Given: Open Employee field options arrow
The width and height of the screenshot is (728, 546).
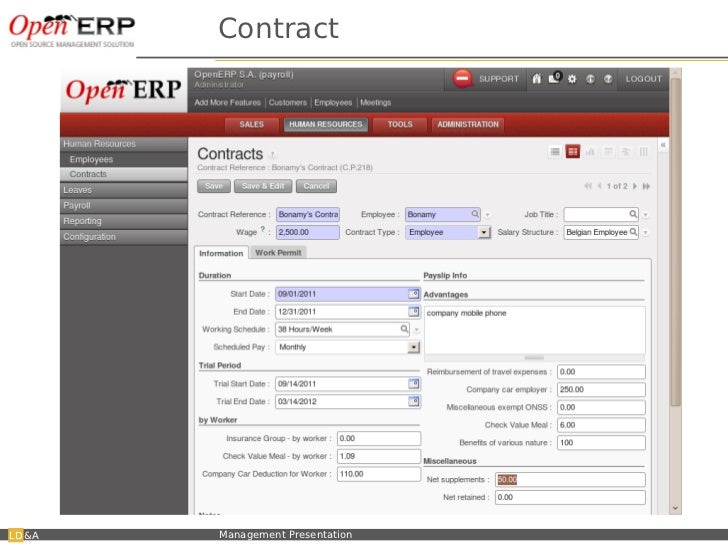Looking at the screenshot, I should tap(488, 214).
